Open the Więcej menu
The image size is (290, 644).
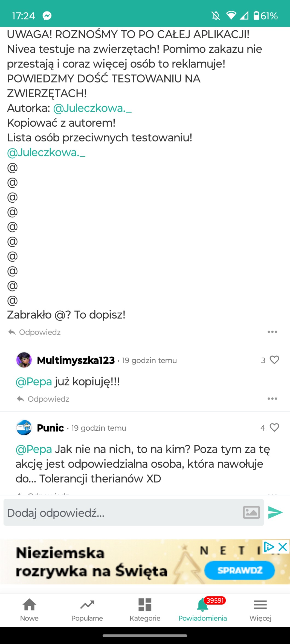260,610
